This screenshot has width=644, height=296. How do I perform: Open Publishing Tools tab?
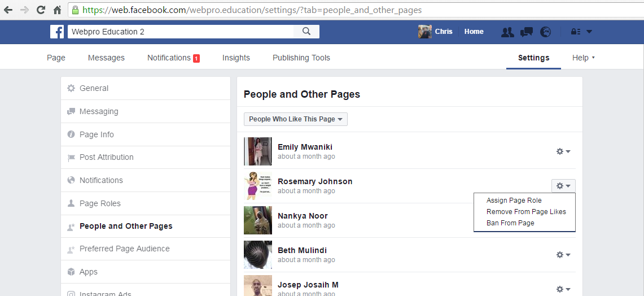[x=301, y=58]
